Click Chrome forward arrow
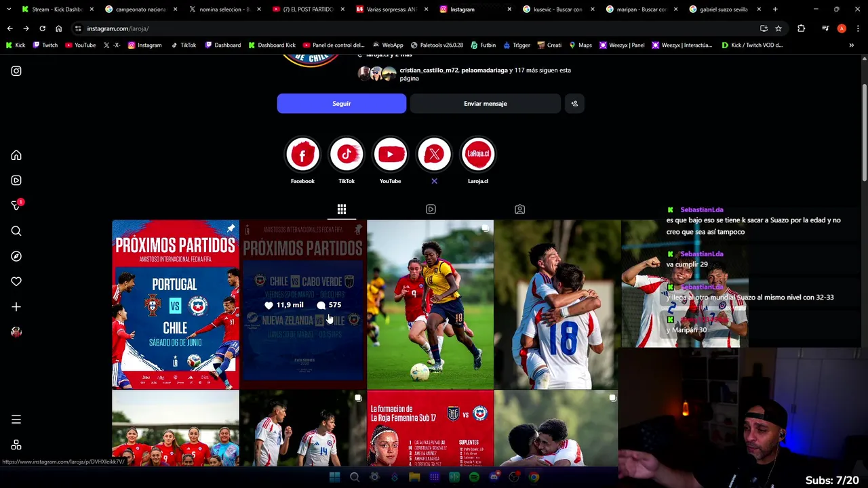 pyautogui.click(x=26, y=28)
